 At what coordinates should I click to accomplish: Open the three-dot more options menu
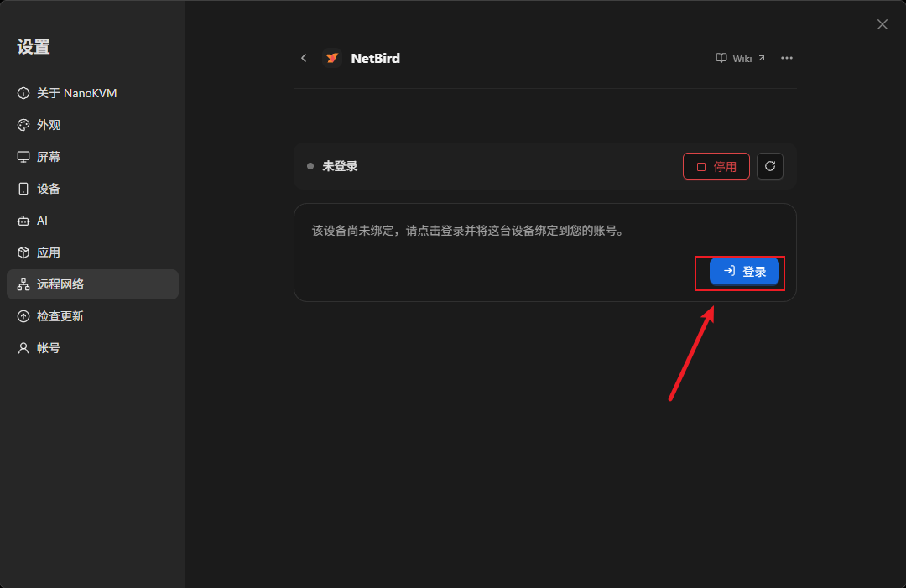point(786,58)
